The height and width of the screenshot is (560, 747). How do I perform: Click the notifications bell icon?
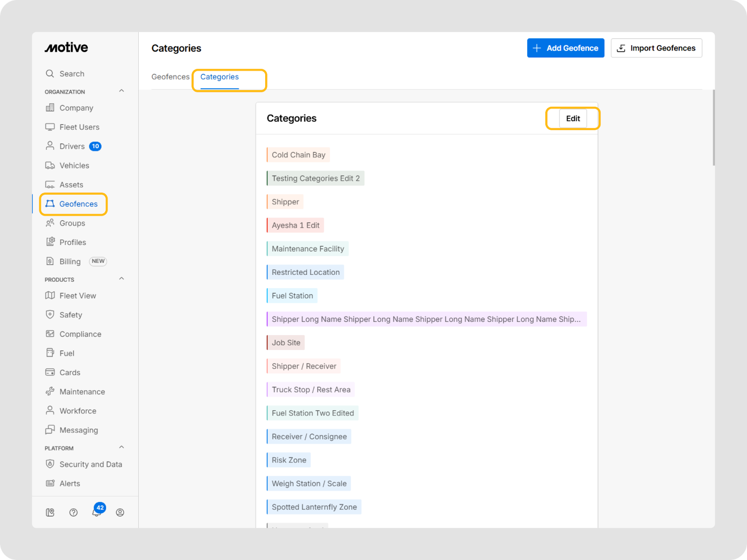(x=96, y=512)
